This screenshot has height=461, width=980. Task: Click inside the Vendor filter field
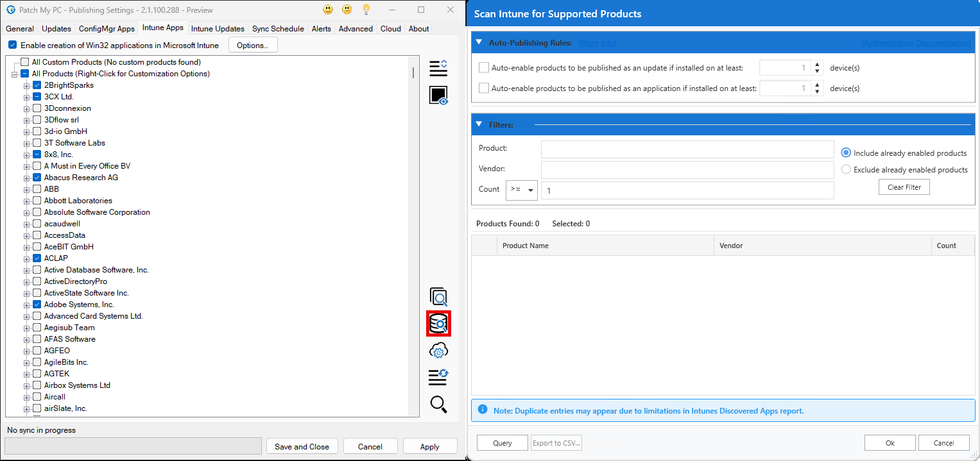tap(687, 169)
